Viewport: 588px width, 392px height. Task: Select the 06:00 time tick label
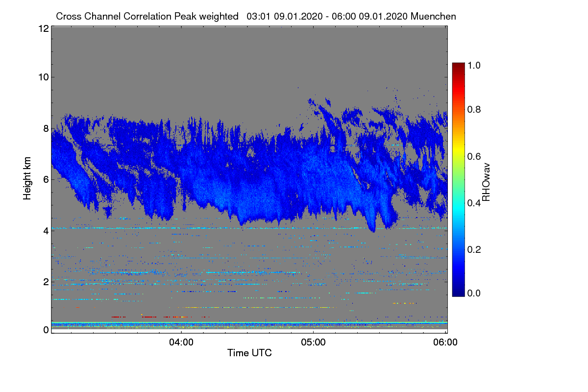click(x=446, y=343)
